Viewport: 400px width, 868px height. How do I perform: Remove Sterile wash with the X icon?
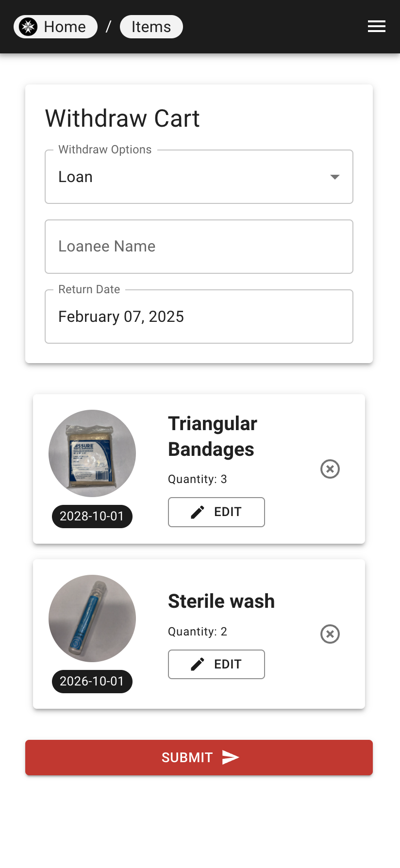click(x=330, y=634)
